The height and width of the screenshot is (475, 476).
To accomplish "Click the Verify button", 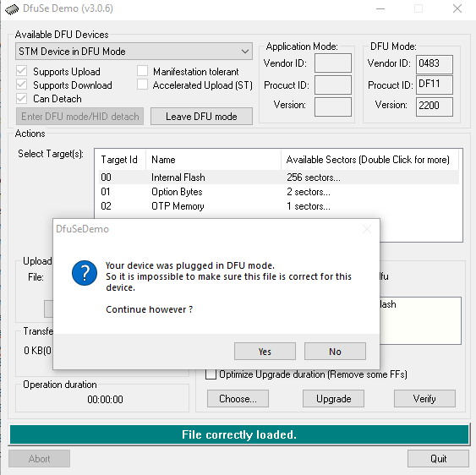I will (x=424, y=399).
